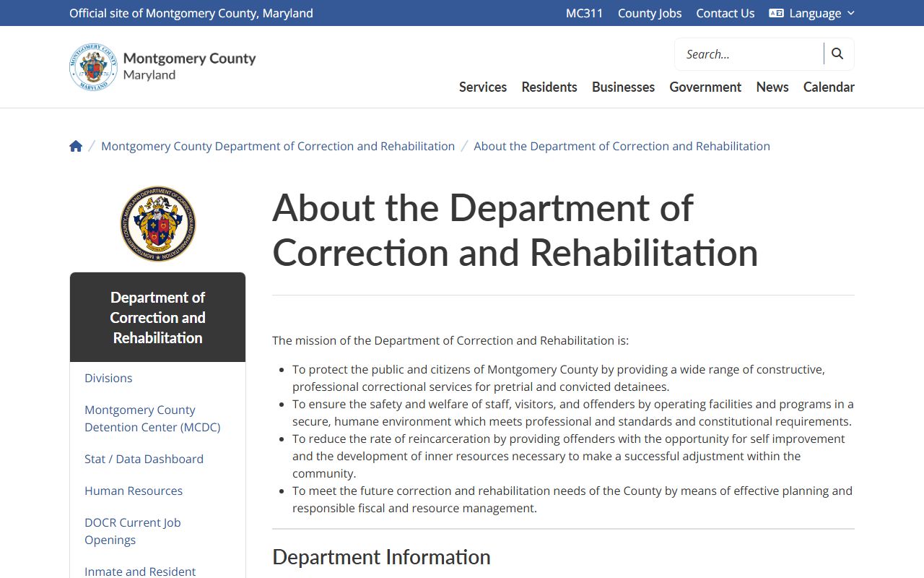Click the Department Information heading

[381, 557]
